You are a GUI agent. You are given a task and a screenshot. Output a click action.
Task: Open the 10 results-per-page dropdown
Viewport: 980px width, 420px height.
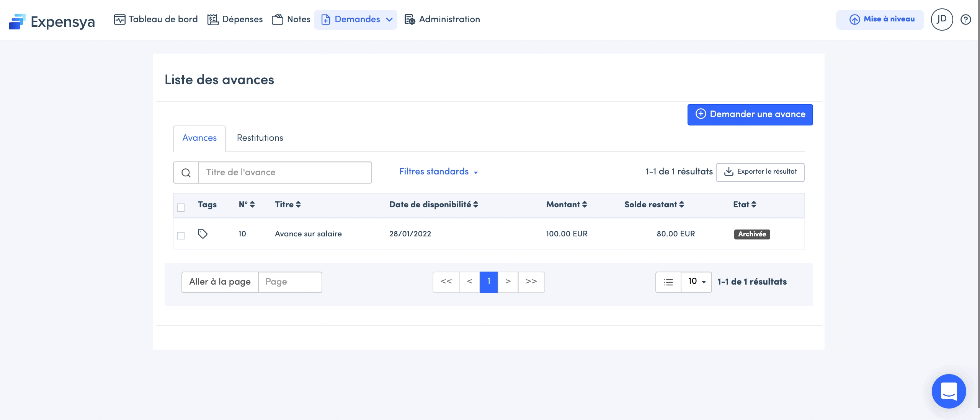696,282
